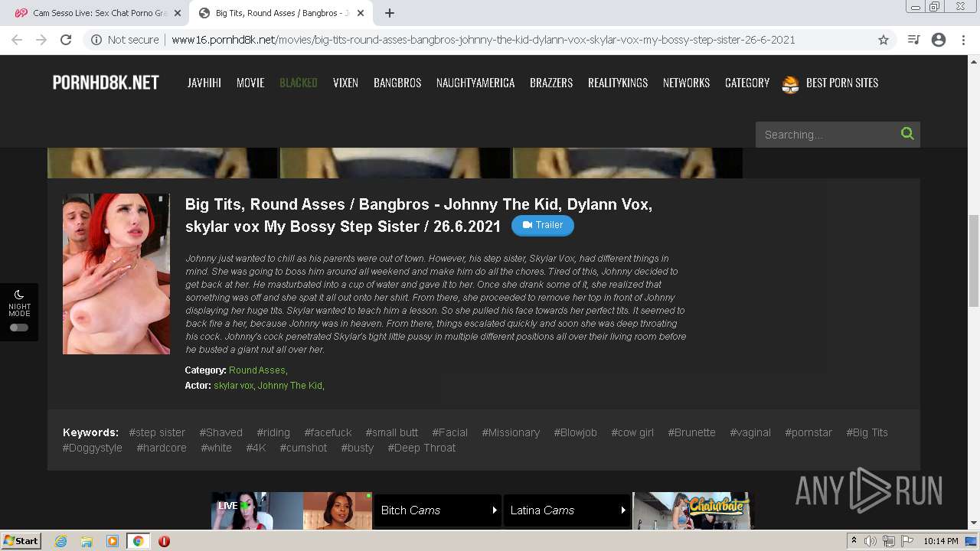The image size is (980, 551).
Task: Click the green search magnifier icon
Action: (x=907, y=133)
